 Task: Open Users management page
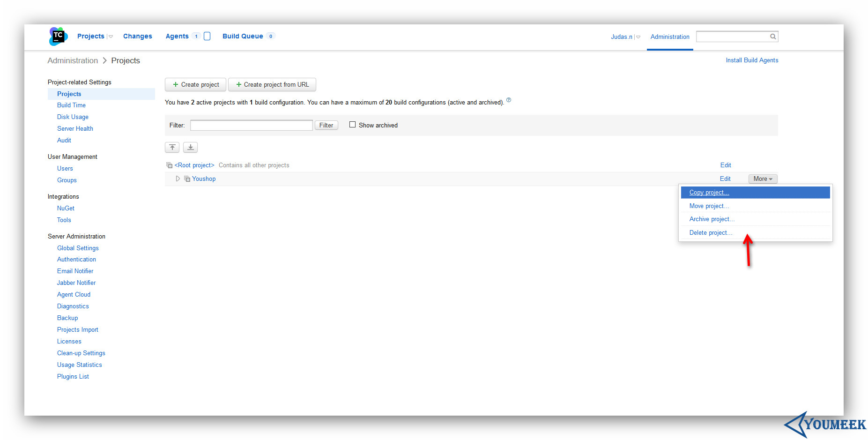pyautogui.click(x=65, y=168)
